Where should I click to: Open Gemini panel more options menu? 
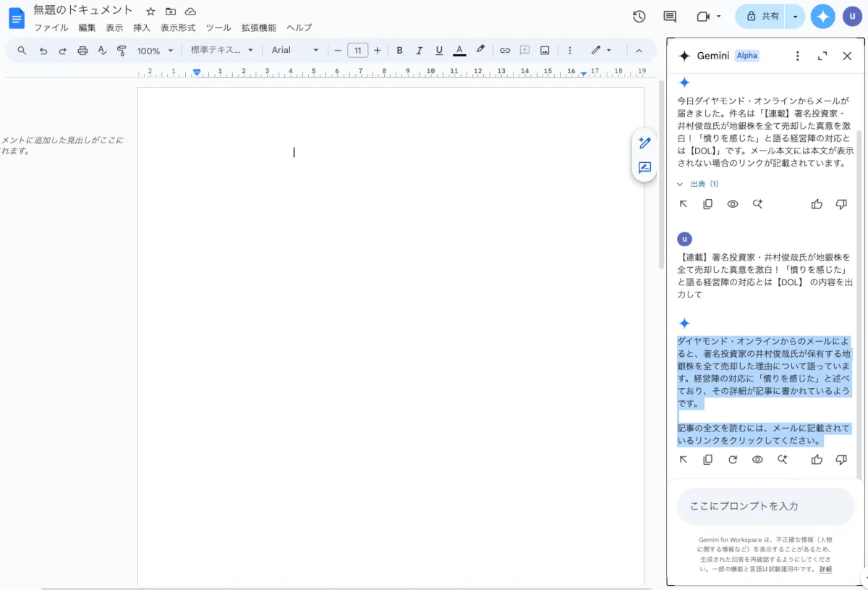point(798,56)
